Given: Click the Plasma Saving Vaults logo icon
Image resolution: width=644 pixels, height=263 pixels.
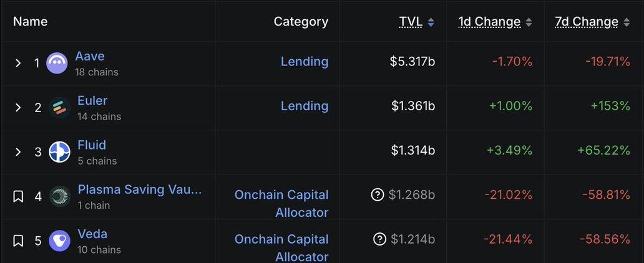Looking at the screenshot, I should (x=59, y=196).
